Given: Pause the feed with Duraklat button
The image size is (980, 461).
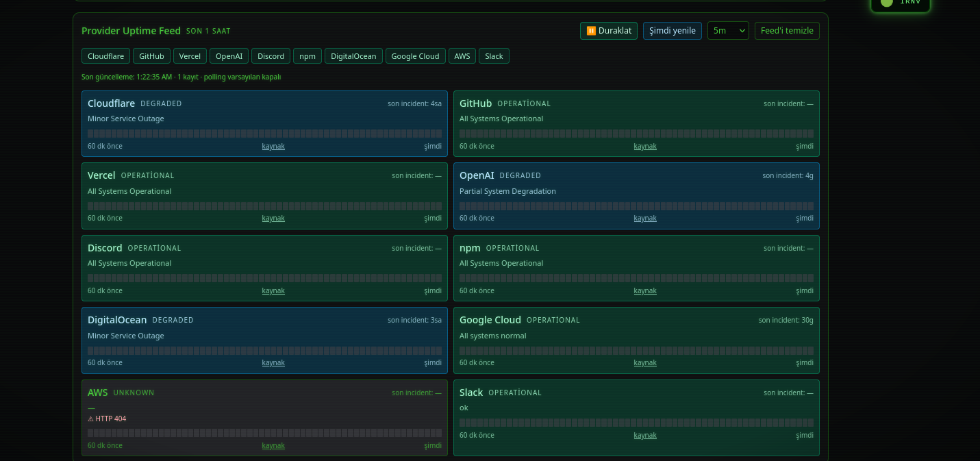Looking at the screenshot, I should click(609, 31).
